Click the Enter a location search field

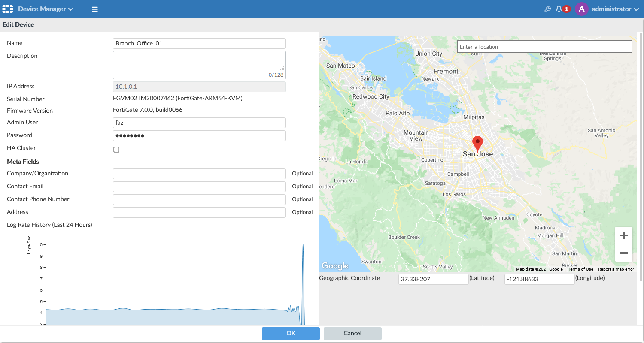point(544,47)
